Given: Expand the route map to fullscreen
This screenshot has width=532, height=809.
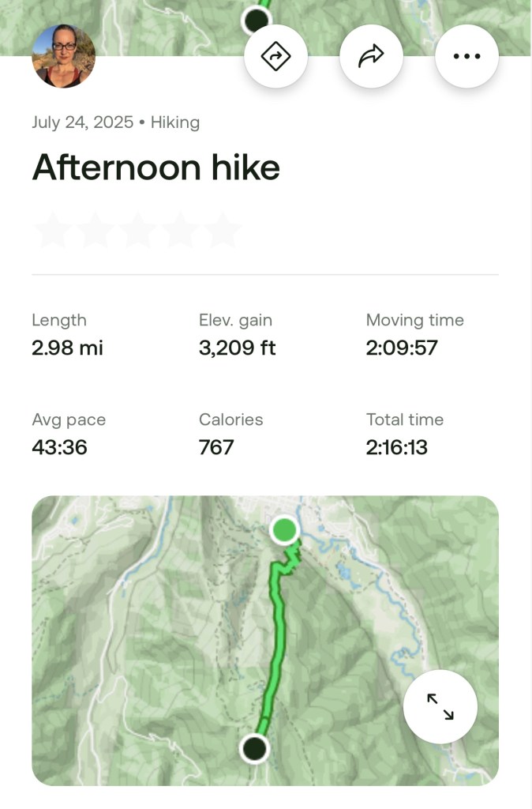Looking at the screenshot, I should (x=440, y=707).
